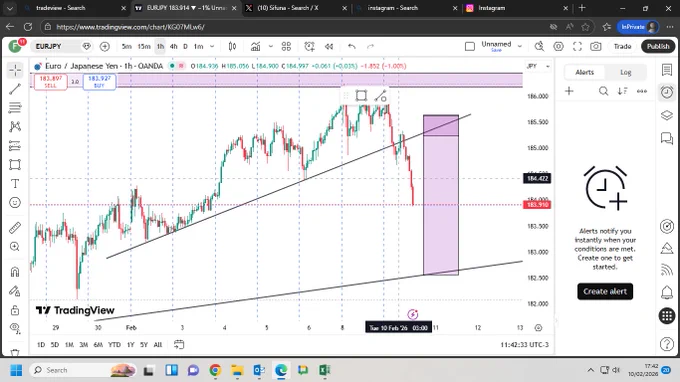Screen dimensions: 680x382
Task: Open alerts panel more options
Action: point(642,91)
